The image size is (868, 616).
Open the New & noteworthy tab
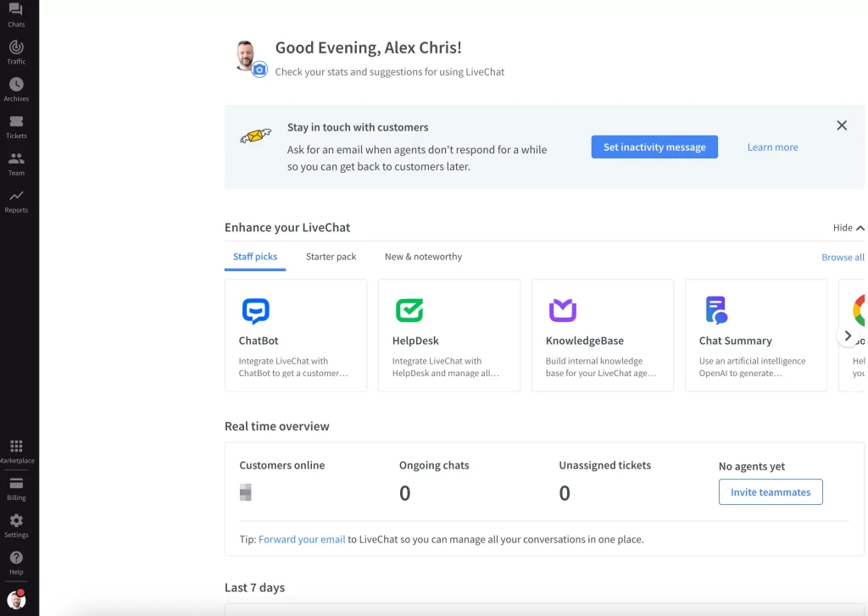422,257
